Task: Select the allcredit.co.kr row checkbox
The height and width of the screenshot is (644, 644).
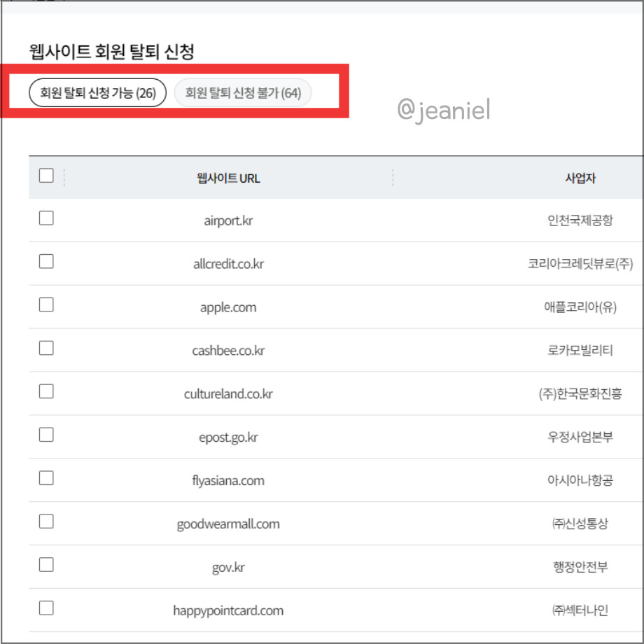Action: click(45, 261)
